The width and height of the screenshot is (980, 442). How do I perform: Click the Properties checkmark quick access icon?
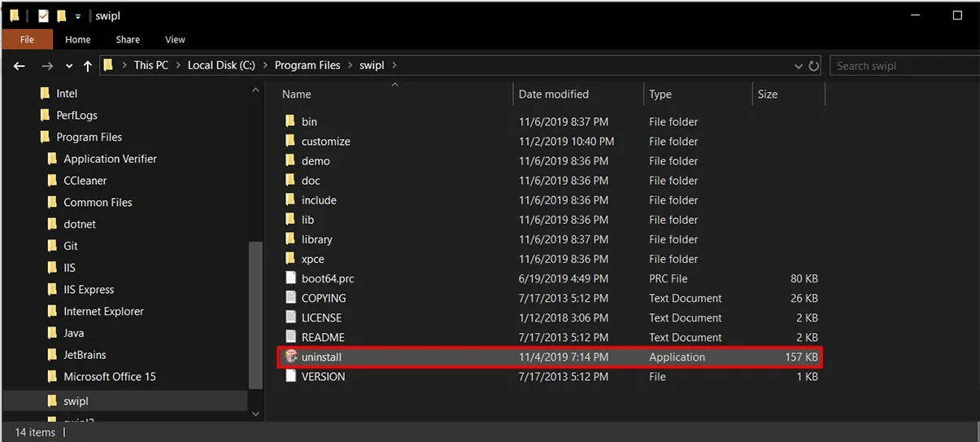pyautogui.click(x=43, y=15)
